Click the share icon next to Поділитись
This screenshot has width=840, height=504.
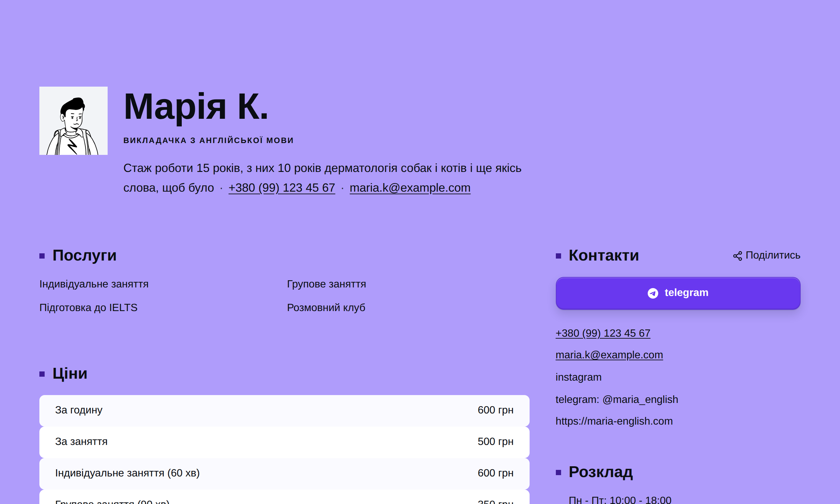pyautogui.click(x=737, y=256)
